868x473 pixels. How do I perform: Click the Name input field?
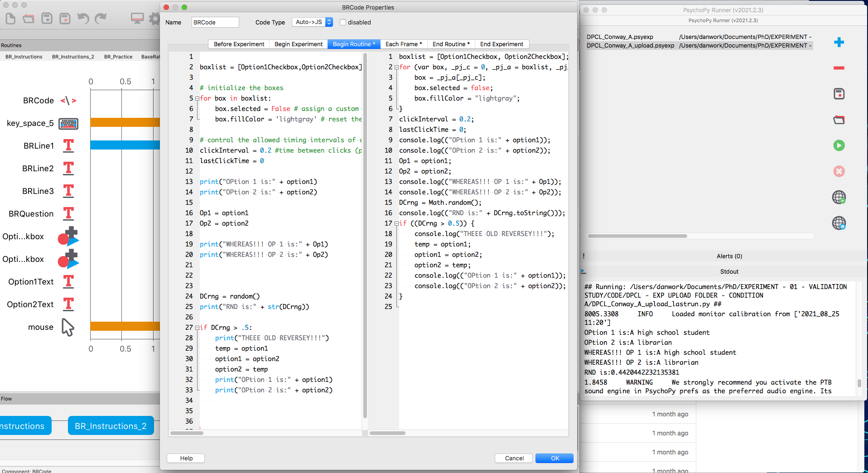[215, 22]
